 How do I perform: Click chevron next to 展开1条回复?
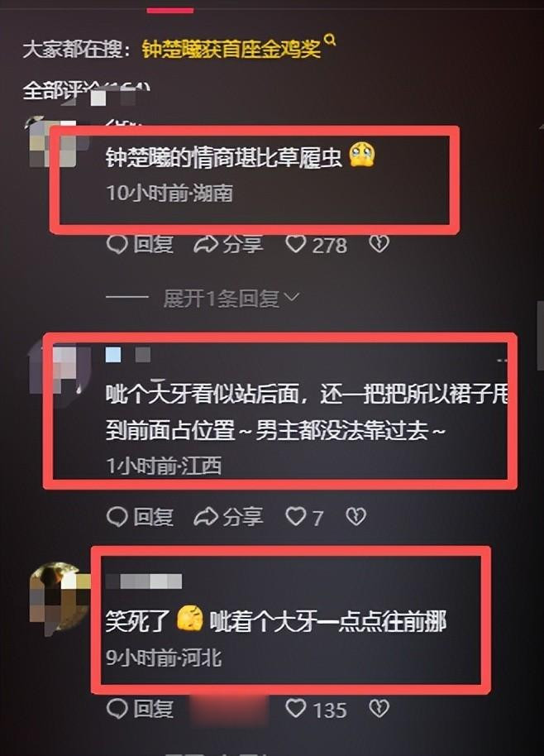coord(292,297)
